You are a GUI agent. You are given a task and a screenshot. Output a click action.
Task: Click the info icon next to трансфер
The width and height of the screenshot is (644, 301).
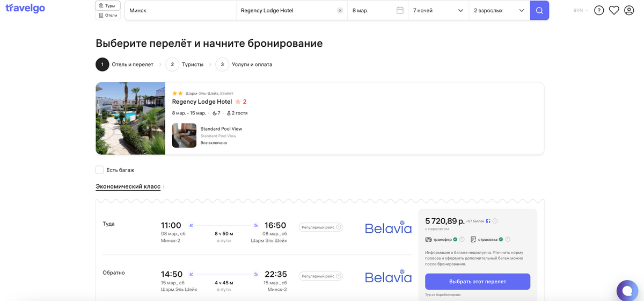click(462, 239)
